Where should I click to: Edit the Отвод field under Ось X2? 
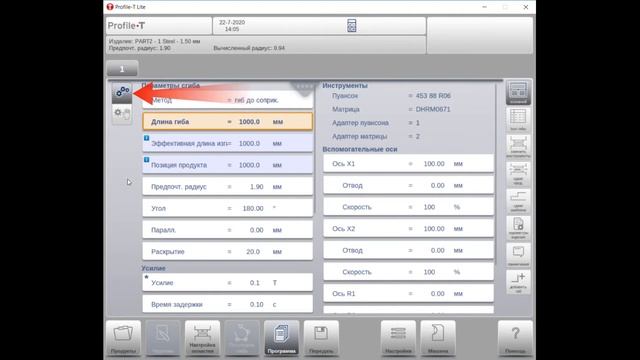coord(408,250)
